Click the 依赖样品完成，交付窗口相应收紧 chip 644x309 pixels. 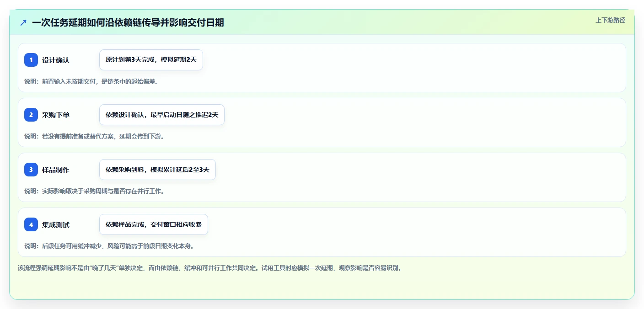click(154, 224)
